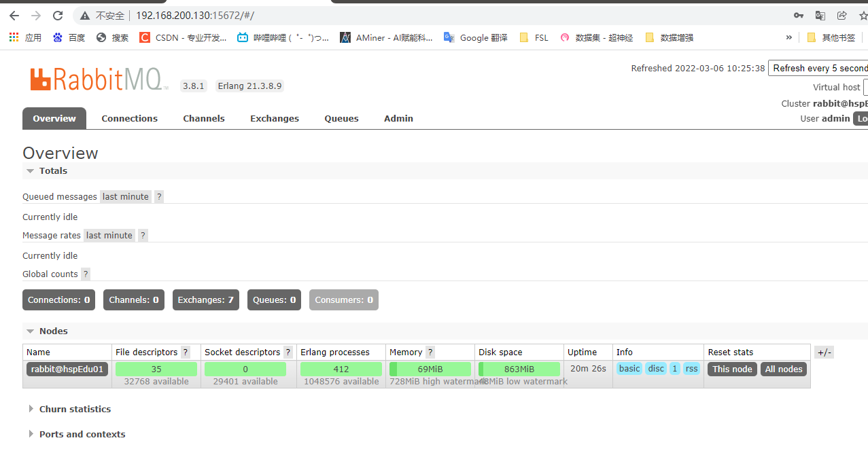This screenshot has height=453, width=868.
Task: Click the file descriptors bar showing 35
Action: (x=156, y=369)
